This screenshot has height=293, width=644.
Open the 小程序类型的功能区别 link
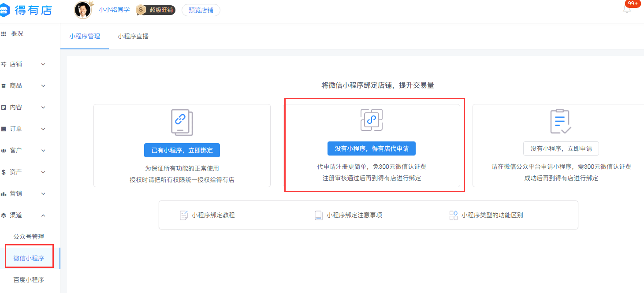[x=492, y=215]
